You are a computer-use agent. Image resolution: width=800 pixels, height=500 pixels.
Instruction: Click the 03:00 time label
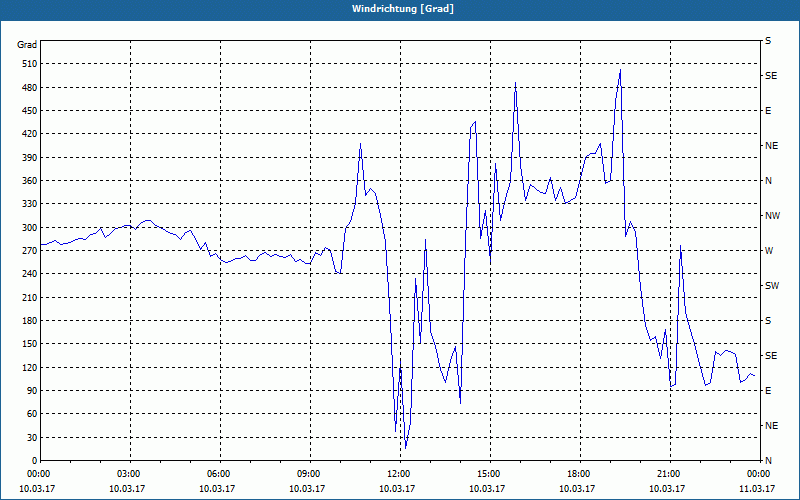click(x=131, y=474)
